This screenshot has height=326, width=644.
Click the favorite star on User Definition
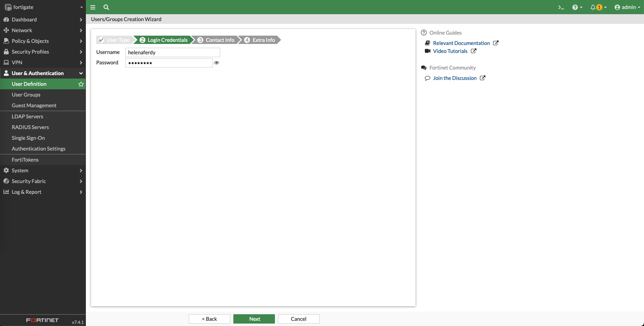[x=81, y=84]
